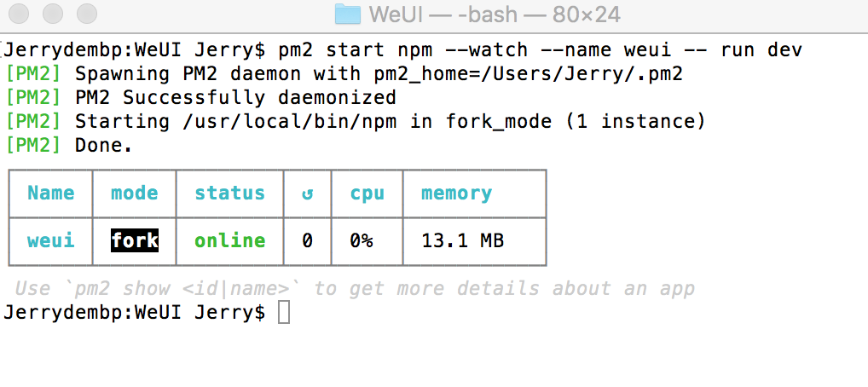Click the 'weui' process name cell
The width and height of the screenshot is (868, 387).
pos(50,241)
